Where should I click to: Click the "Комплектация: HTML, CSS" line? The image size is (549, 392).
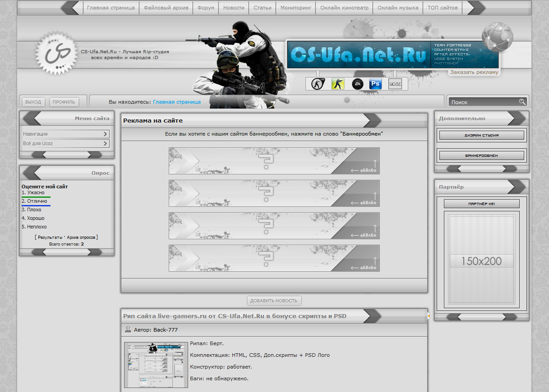click(x=260, y=355)
